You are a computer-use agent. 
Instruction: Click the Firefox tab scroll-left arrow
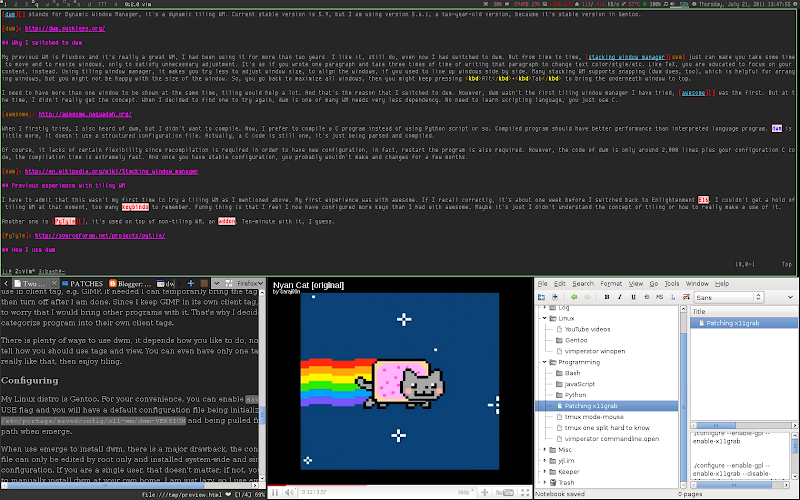(x=6, y=283)
